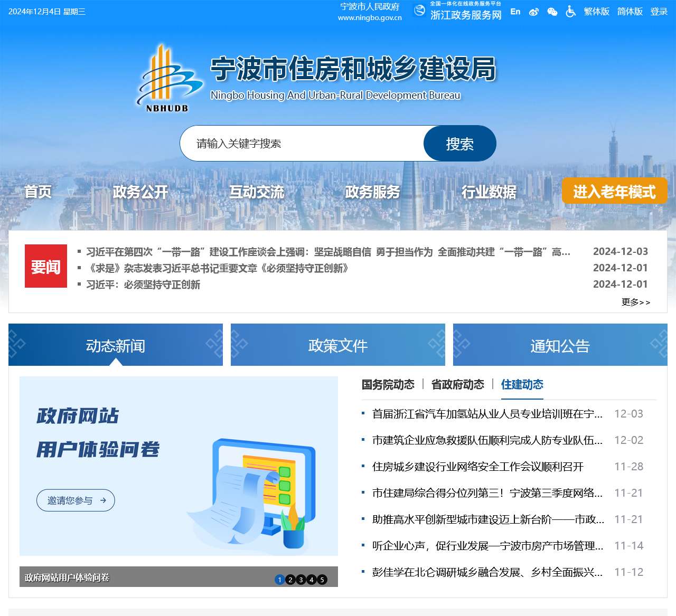Click the 12-03 article date
Screen dimensions: 676x616
(x=629, y=414)
